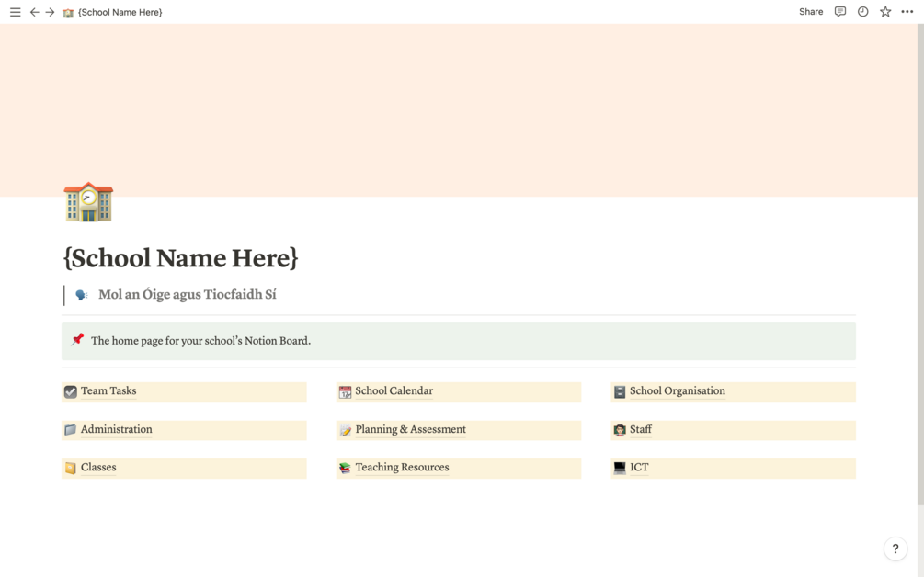Open more options with the ellipsis icon
The width and height of the screenshot is (924, 577).
coord(907,11)
